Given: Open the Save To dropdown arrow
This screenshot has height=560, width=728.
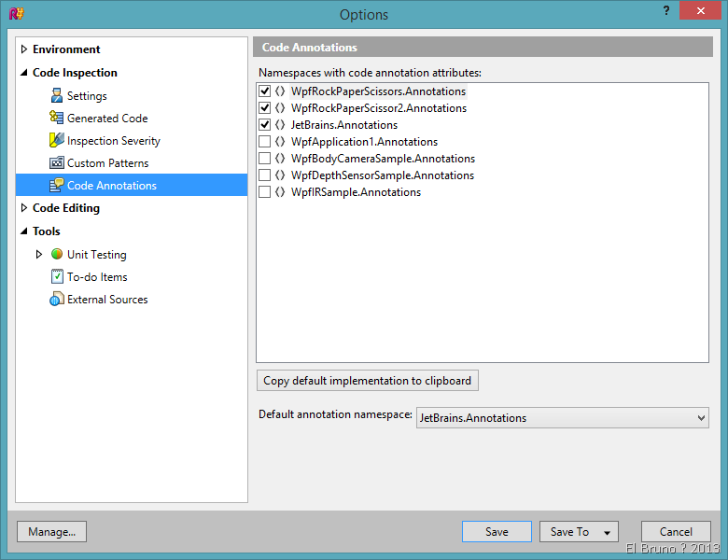Looking at the screenshot, I should pyautogui.click(x=607, y=532).
